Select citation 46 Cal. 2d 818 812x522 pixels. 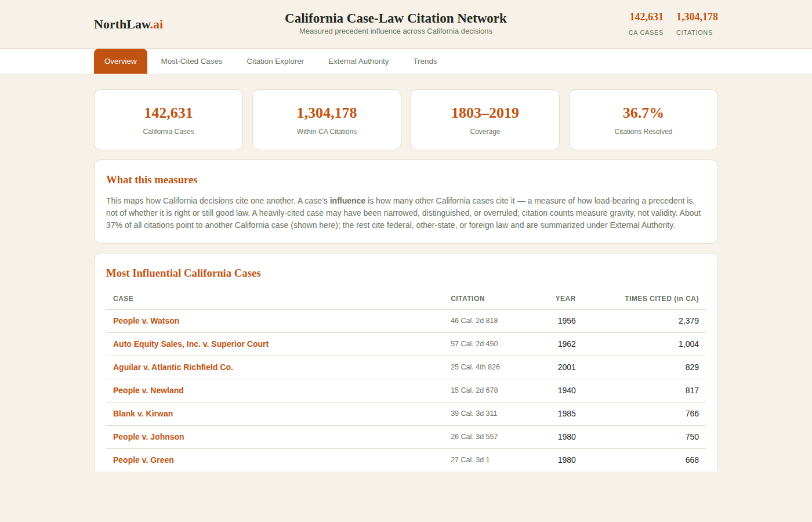click(474, 321)
